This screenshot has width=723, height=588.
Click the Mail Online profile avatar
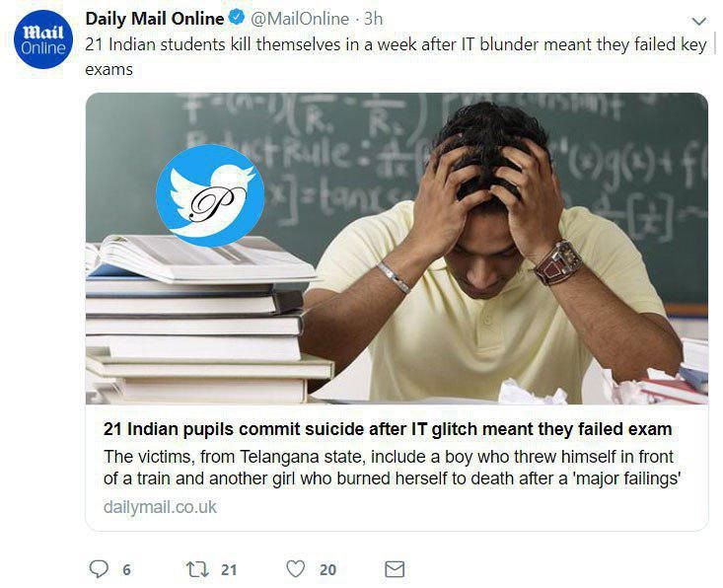pyautogui.click(x=43, y=39)
